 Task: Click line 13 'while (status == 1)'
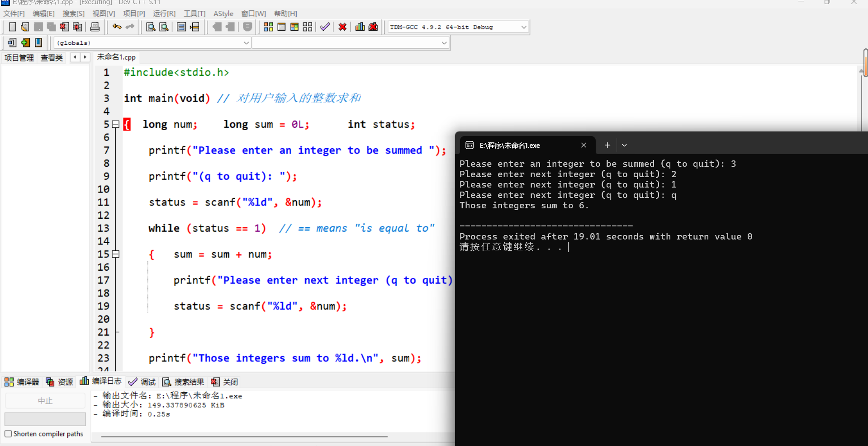(x=207, y=228)
